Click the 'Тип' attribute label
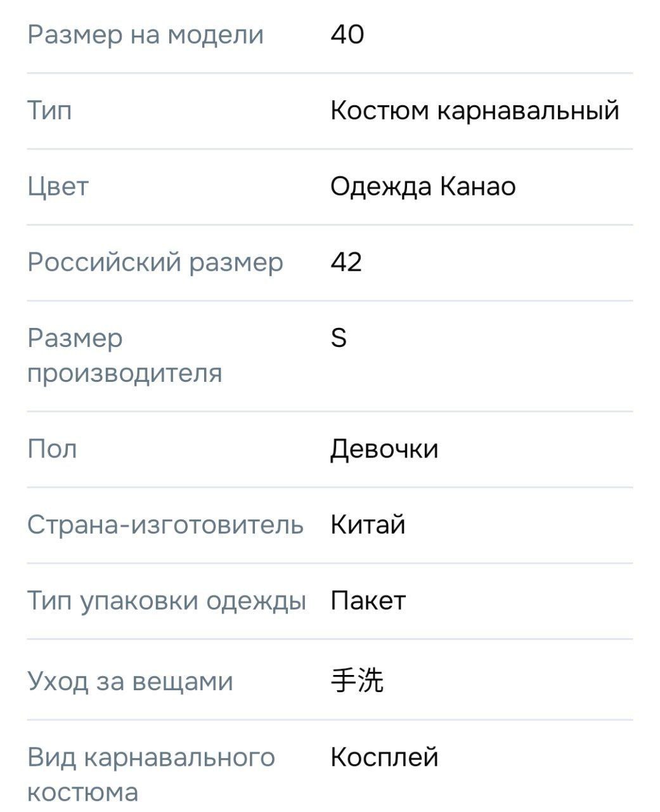 click(x=49, y=110)
